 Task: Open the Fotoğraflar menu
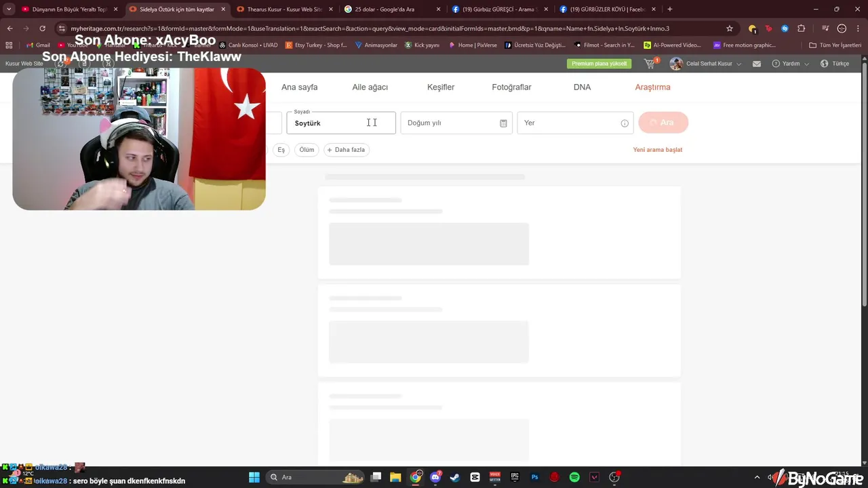pyautogui.click(x=511, y=87)
